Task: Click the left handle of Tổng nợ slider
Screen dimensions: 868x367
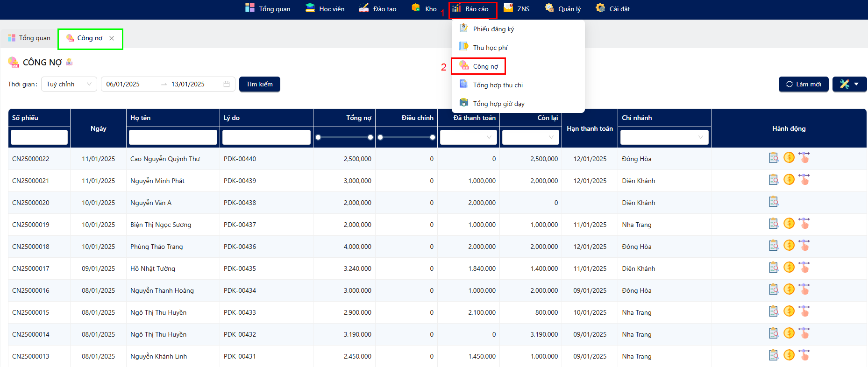Action: pos(318,137)
